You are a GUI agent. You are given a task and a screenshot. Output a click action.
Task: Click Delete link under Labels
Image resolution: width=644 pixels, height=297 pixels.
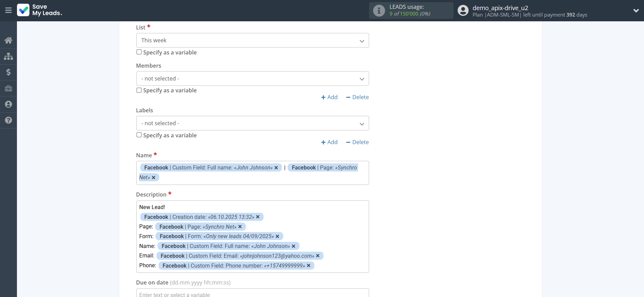[357, 142]
